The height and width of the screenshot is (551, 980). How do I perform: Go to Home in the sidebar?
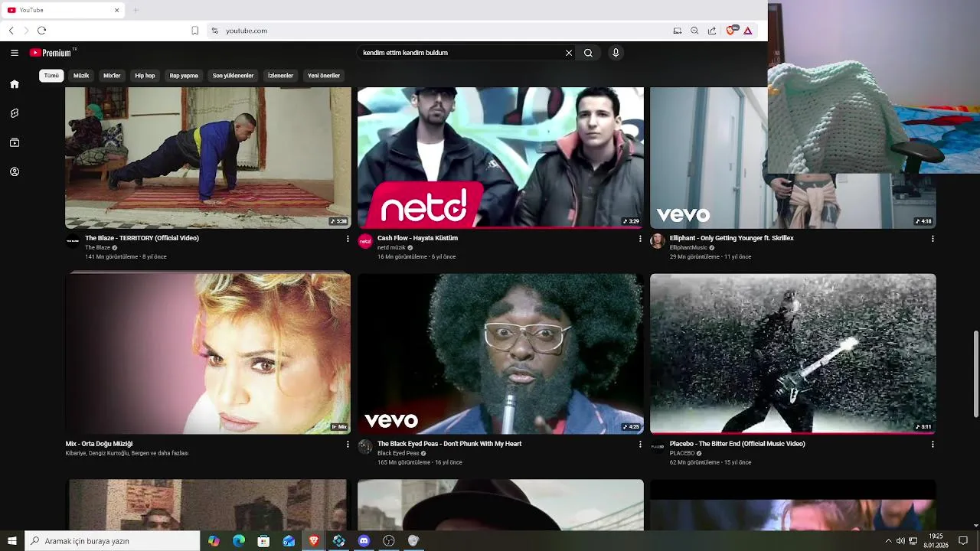click(x=15, y=84)
